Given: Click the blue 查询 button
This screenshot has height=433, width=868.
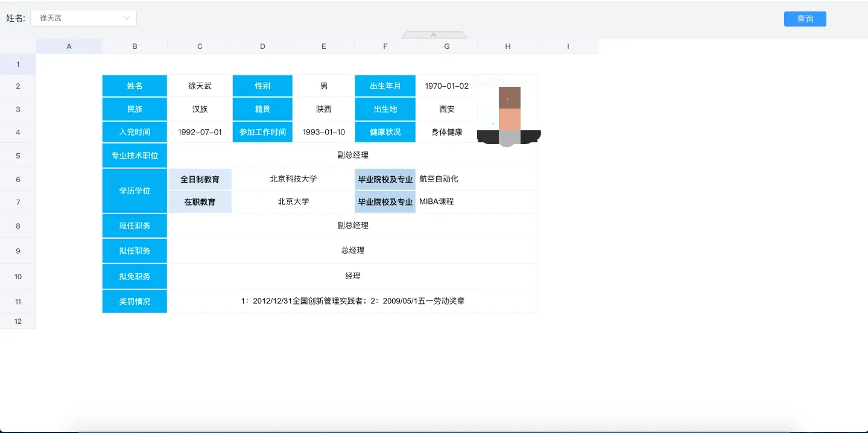Looking at the screenshot, I should click(x=805, y=19).
